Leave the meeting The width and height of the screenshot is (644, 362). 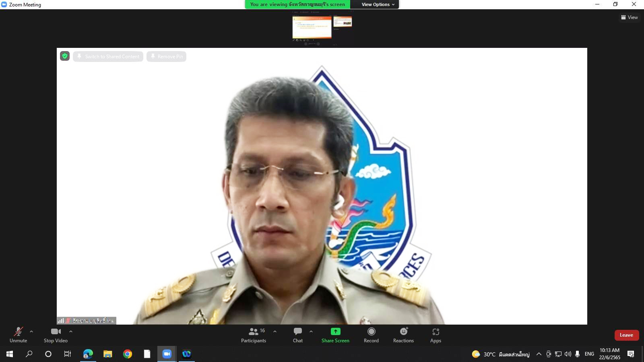[x=626, y=335]
